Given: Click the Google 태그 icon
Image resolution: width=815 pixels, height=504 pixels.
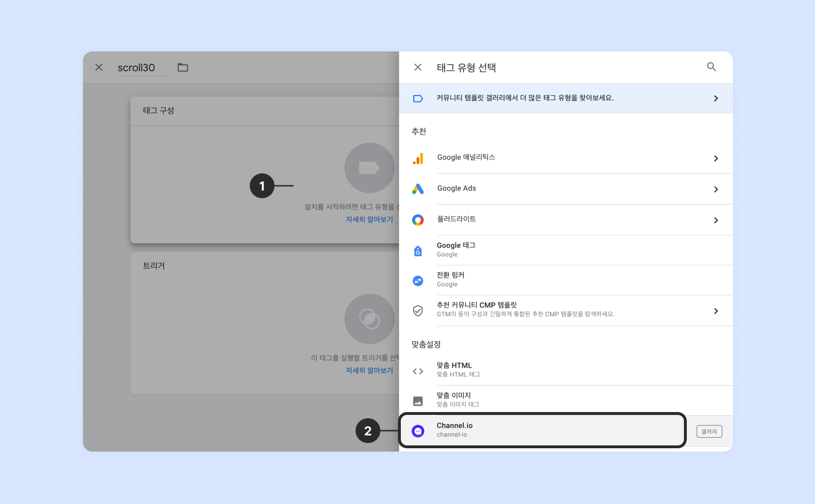Looking at the screenshot, I should point(418,251).
